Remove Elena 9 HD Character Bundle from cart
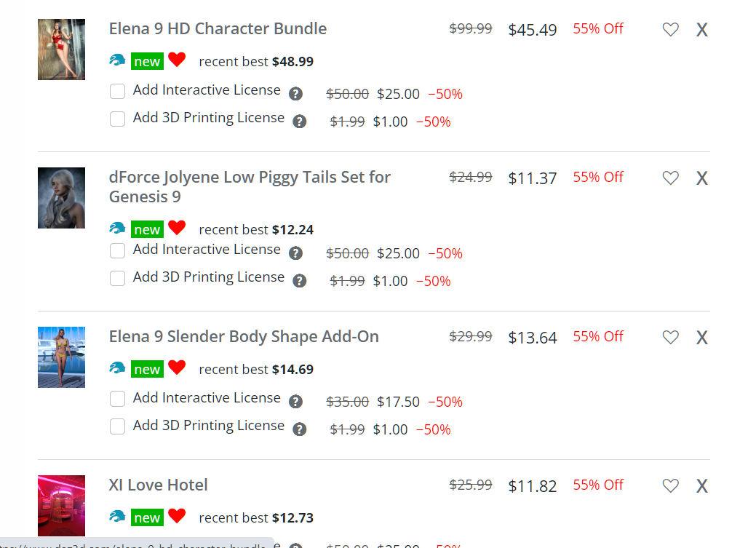756x548 pixels. [701, 30]
